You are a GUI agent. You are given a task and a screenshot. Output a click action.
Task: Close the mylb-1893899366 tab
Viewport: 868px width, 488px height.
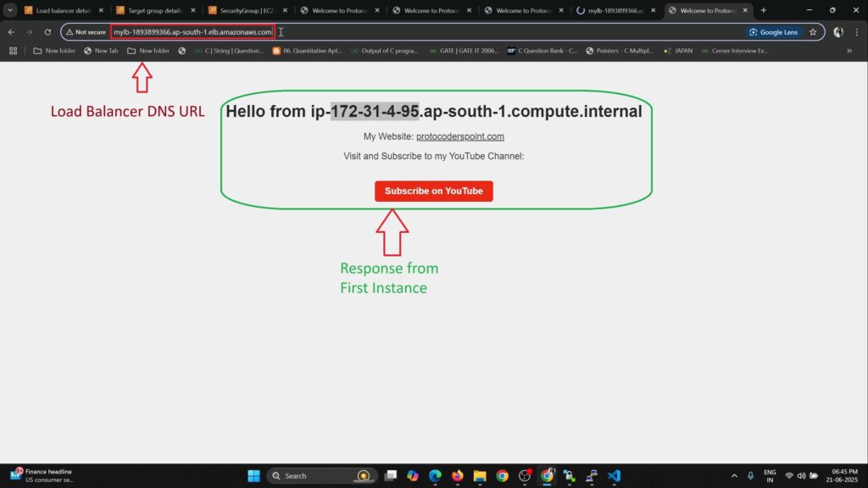pyautogui.click(x=654, y=10)
